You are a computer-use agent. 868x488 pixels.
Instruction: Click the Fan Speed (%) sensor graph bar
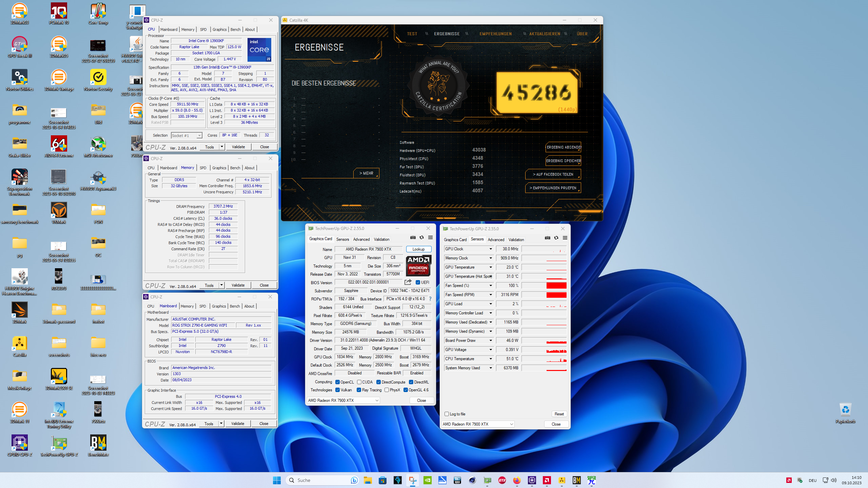pos(544,286)
